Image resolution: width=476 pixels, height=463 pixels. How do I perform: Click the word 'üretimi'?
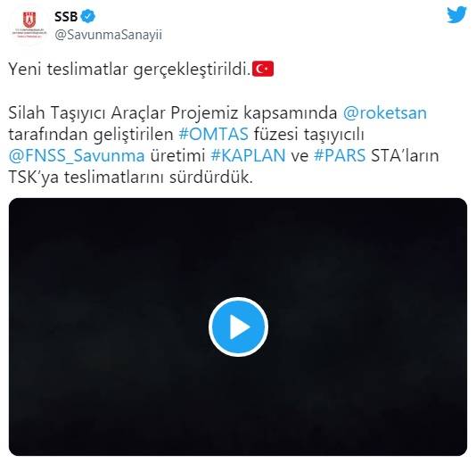tap(178, 155)
